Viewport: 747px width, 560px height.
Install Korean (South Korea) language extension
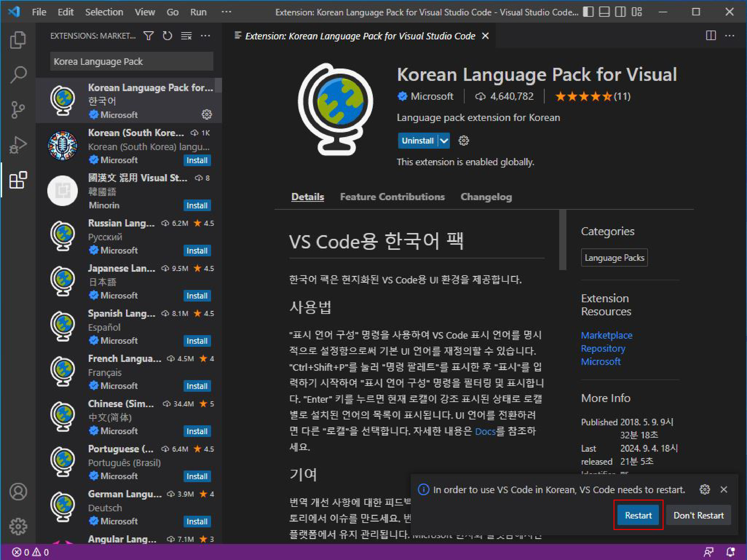[x=197, y=160]
